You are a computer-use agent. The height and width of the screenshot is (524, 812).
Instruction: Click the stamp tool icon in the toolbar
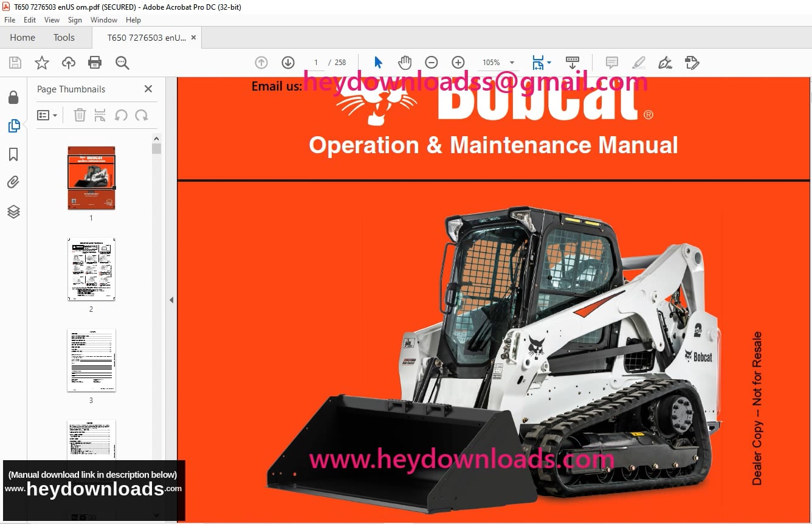pyautogui.click(x=692, y=63)
